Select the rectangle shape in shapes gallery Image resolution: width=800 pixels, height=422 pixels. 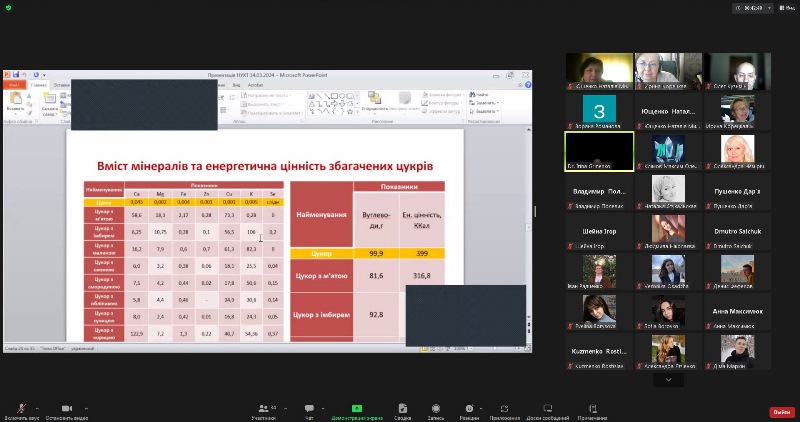(x=334, y=95)
